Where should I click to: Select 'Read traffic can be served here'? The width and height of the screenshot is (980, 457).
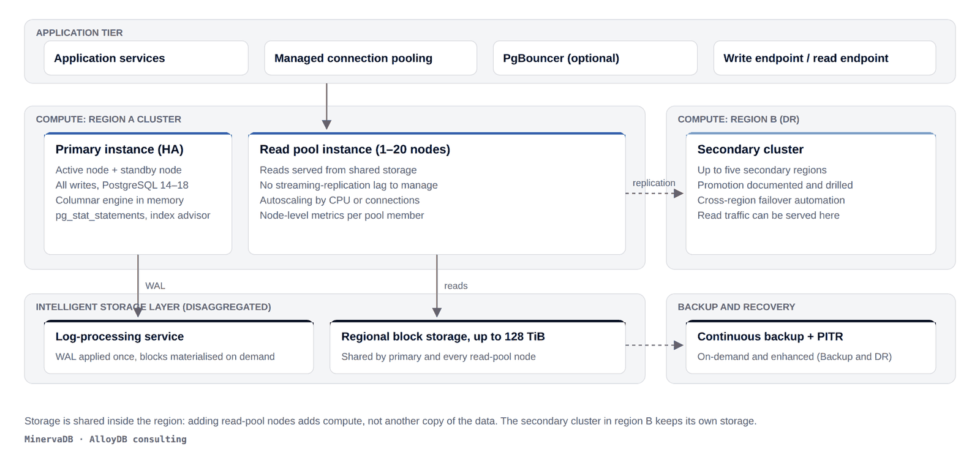point(768,216)
